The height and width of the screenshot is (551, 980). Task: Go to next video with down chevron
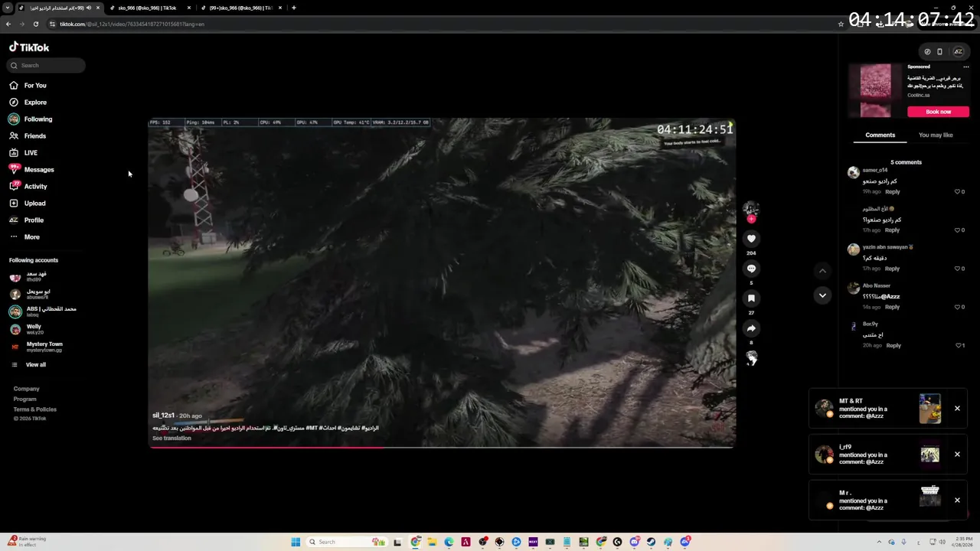coord(822,295)
